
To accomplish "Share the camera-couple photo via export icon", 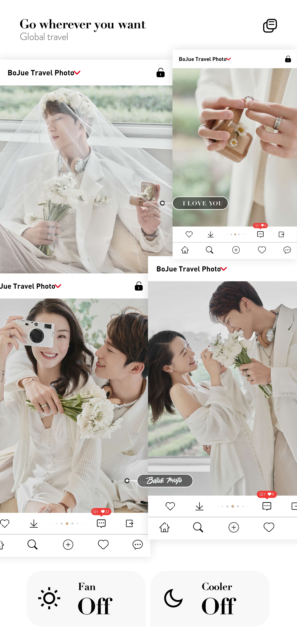I will point(129,523).
